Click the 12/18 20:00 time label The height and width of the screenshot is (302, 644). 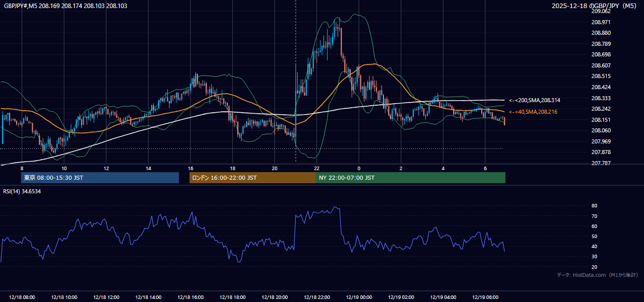click(275, 297)
